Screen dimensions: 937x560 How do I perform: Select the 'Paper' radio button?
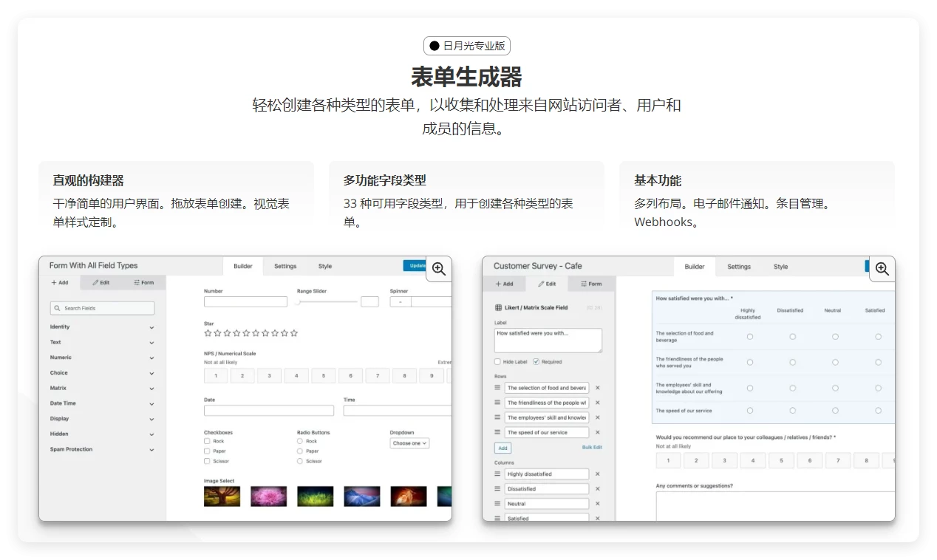pos(299,451)
